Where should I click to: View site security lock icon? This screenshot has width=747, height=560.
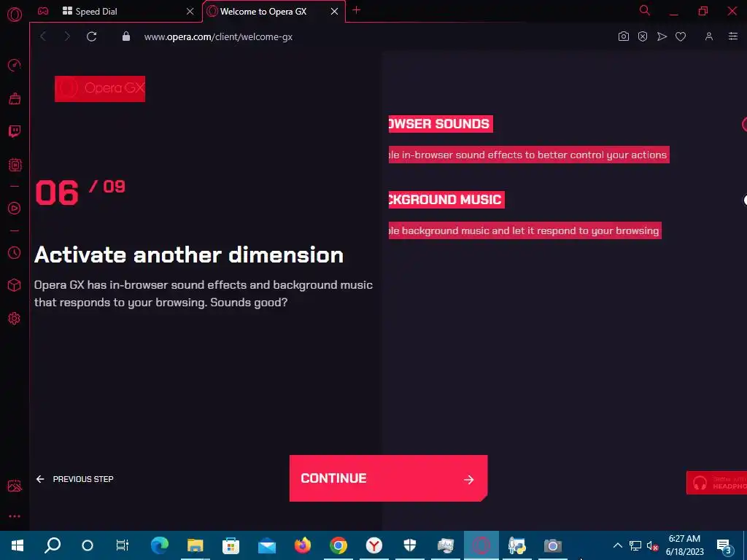pos(125,36)
